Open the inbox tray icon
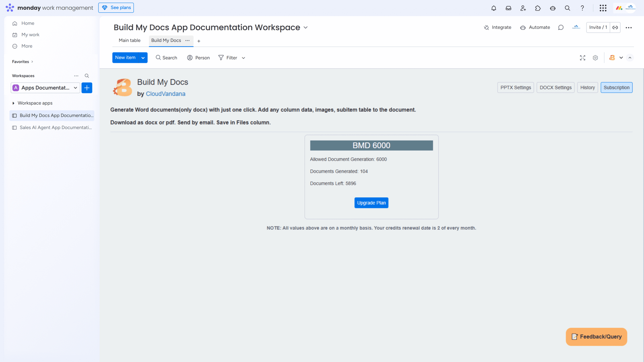This screenshot has height=362, width=644. [x=508, y=8]
